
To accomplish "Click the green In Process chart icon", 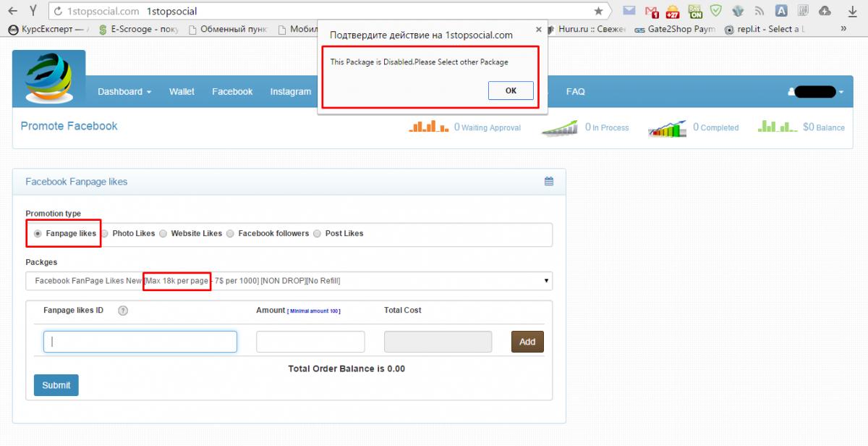I will point(561,127).
